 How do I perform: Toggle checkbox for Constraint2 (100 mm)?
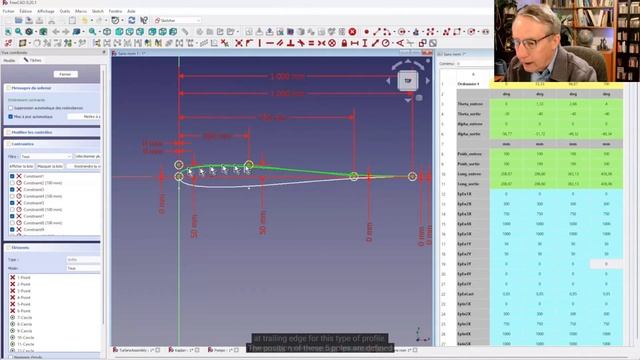pos(12,183)
